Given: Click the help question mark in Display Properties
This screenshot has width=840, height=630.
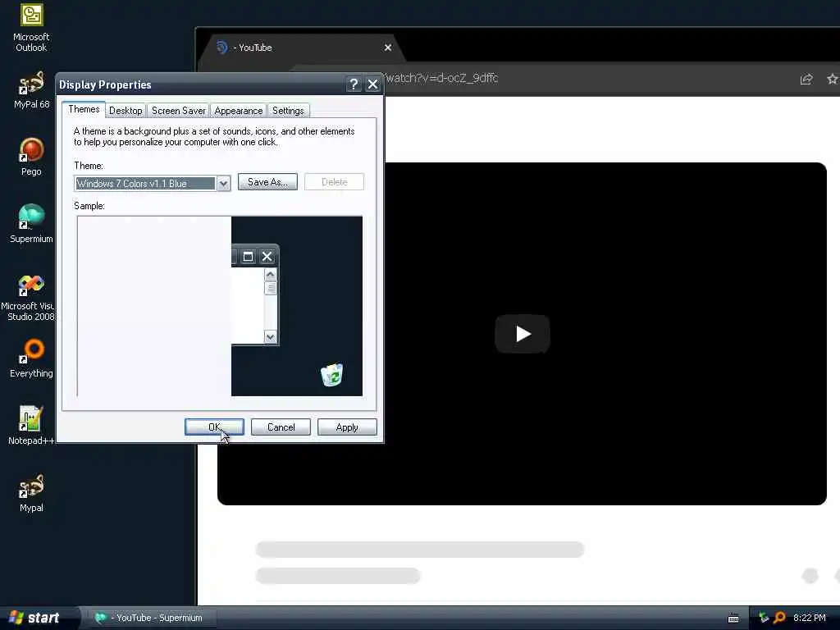Looking at the screenshot, I should (x=353, y=84).
